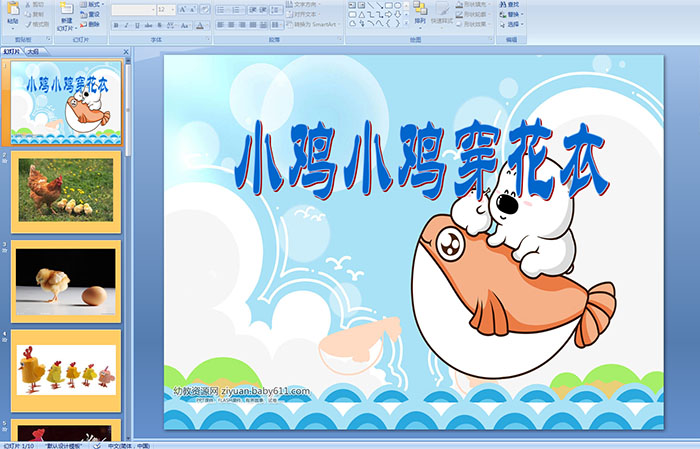The image size is (700, 449).
Task: Select the toy chicks row slide thumbnail
Action: [x=66, y=370]
